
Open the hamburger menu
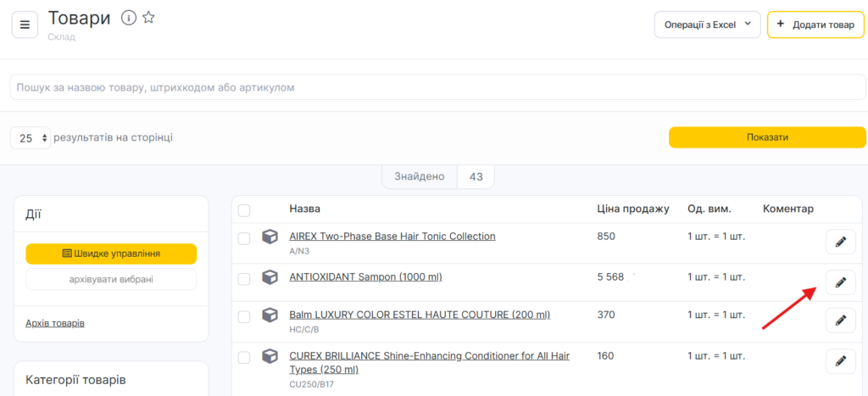25,25
